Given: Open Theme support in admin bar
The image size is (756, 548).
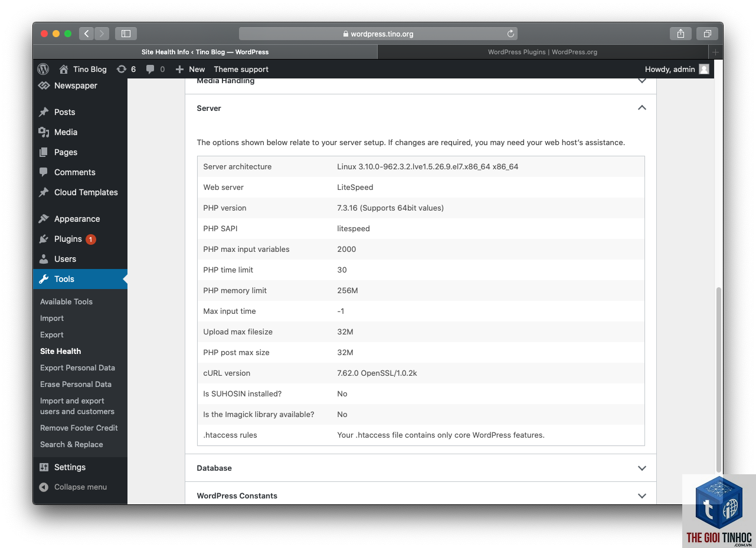Looking at the screenshot, I should (x=241, y=69).
